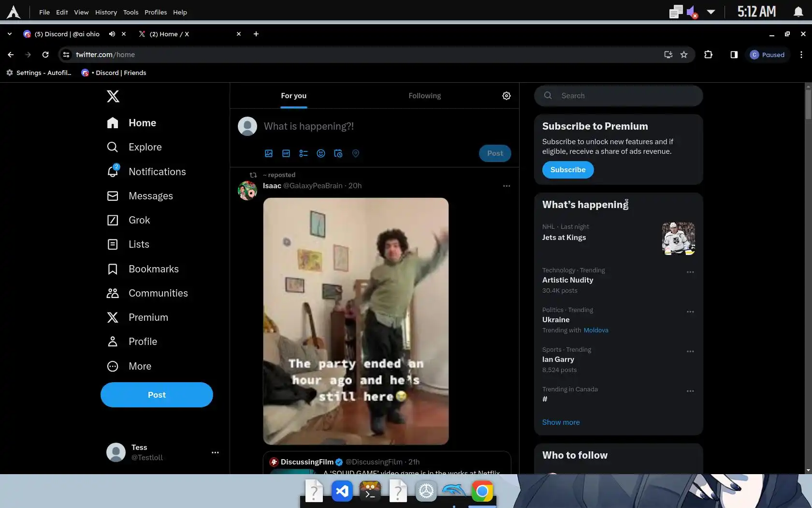Image resolution: width=812 pixels, height=508 pixels.
Task: Open the Profiles menu
Action: 156,12
